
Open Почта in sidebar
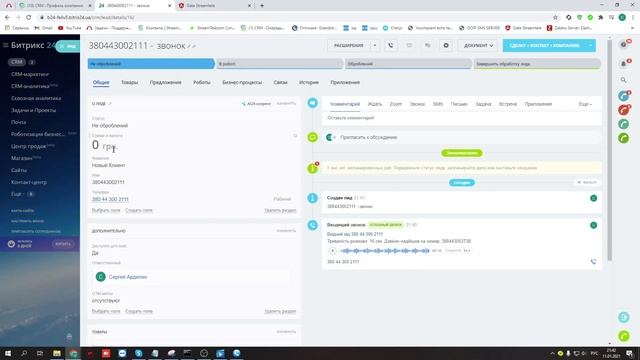coord(18,122)
